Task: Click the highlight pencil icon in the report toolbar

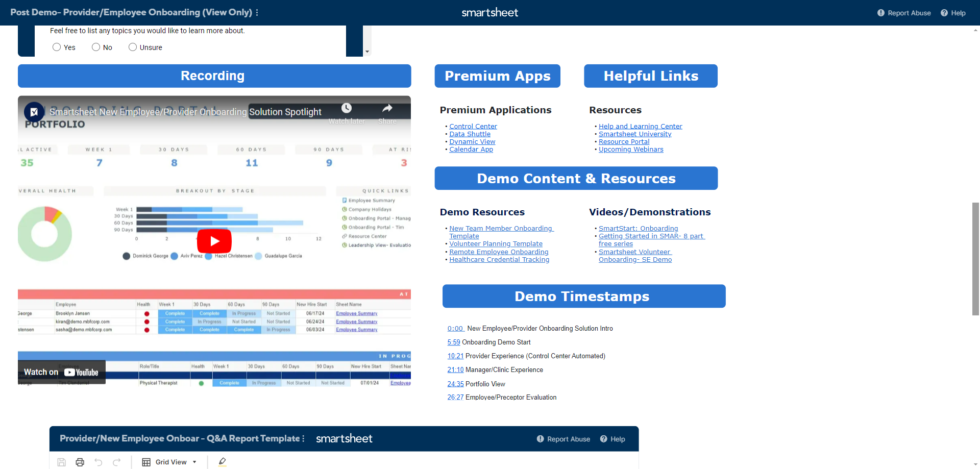Action: (222, 462)
